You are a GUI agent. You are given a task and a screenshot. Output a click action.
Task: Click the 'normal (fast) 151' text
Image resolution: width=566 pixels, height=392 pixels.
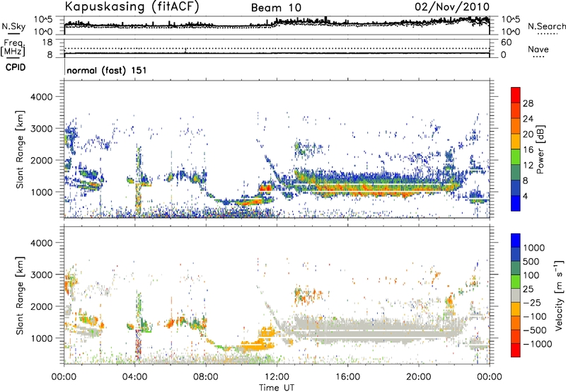pos(107,70)
